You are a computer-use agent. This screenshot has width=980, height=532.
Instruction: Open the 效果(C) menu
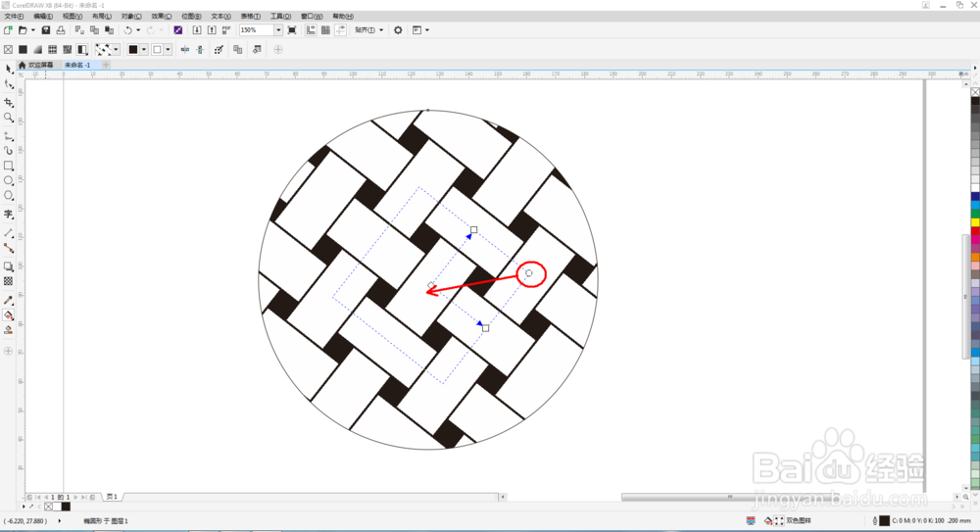coord(162,17)
